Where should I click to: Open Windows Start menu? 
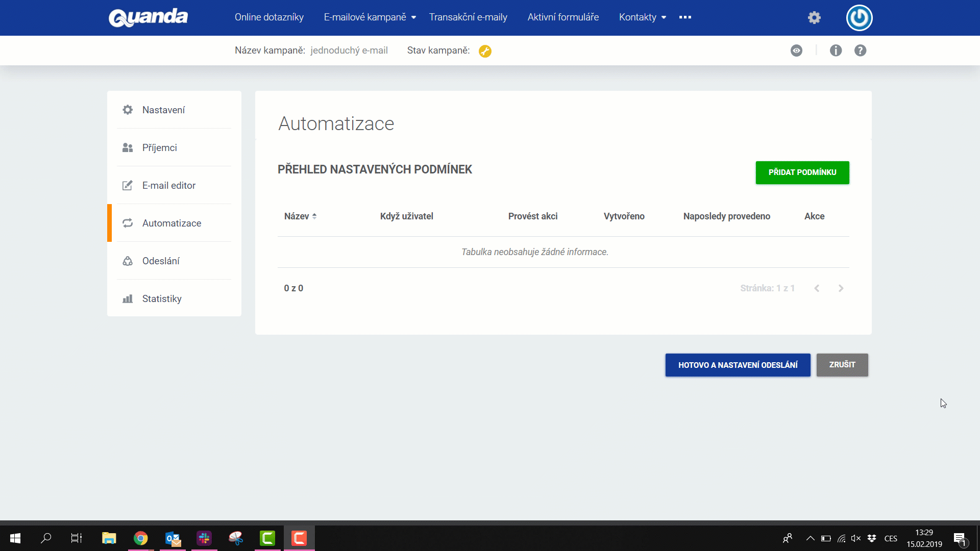pos(15,538)
